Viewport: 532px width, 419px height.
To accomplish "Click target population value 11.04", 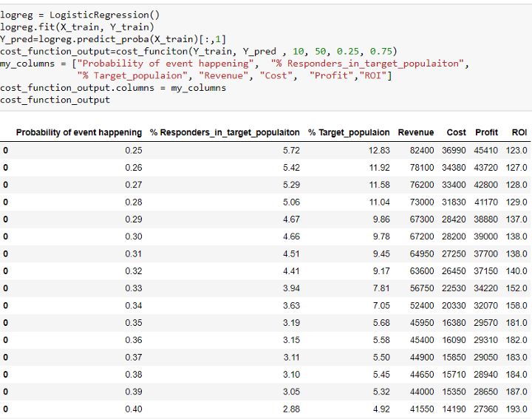I will coord(379,202).
